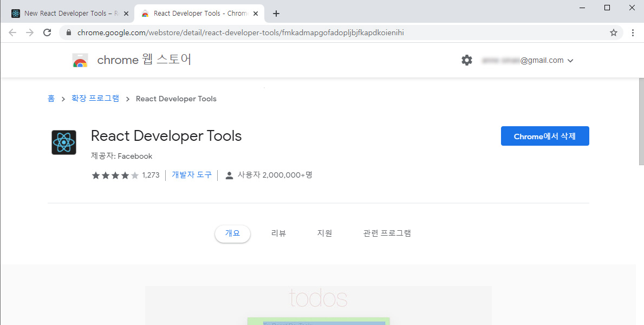Open a new tab with the plus button
Screen dimensions: 644x325
pos(276,14)
